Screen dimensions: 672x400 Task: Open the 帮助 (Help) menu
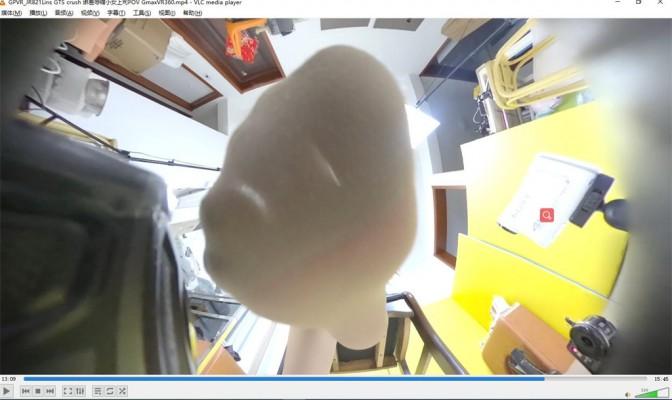pyautogui.click(x=193, y=13)
